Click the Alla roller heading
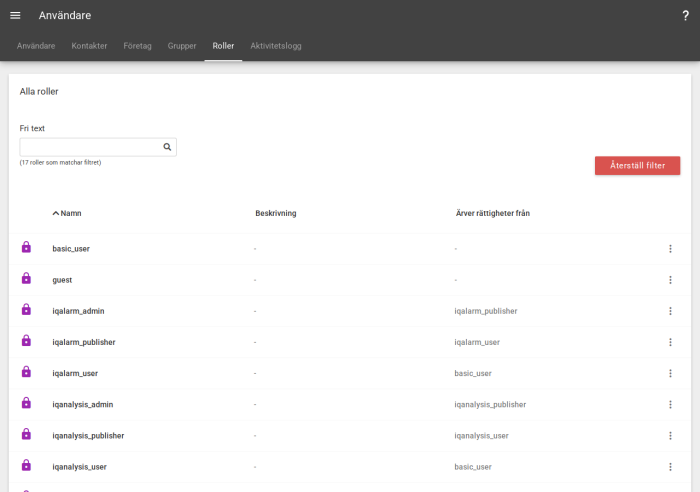700x492 pixels. pyautogui.click(x=39, y=92)
